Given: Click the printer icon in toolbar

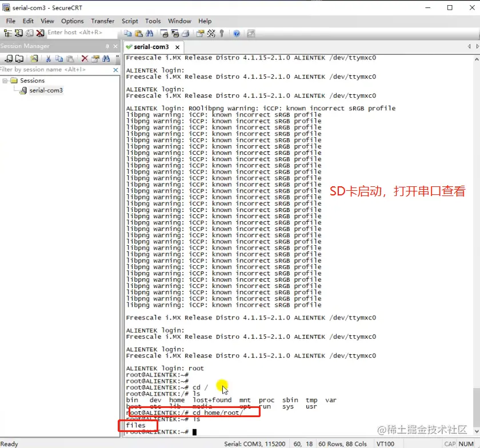Looking at the screenshot, I should 186,33.
